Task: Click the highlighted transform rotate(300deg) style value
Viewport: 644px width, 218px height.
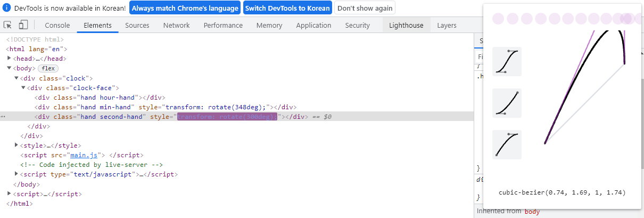Action: (x=227, y=116)
